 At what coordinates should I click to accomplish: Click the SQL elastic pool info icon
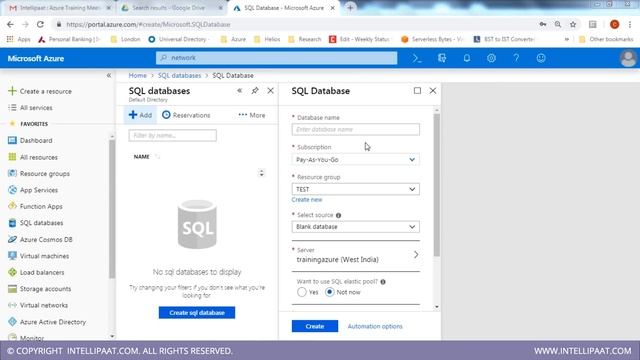[x=383, y=282]
